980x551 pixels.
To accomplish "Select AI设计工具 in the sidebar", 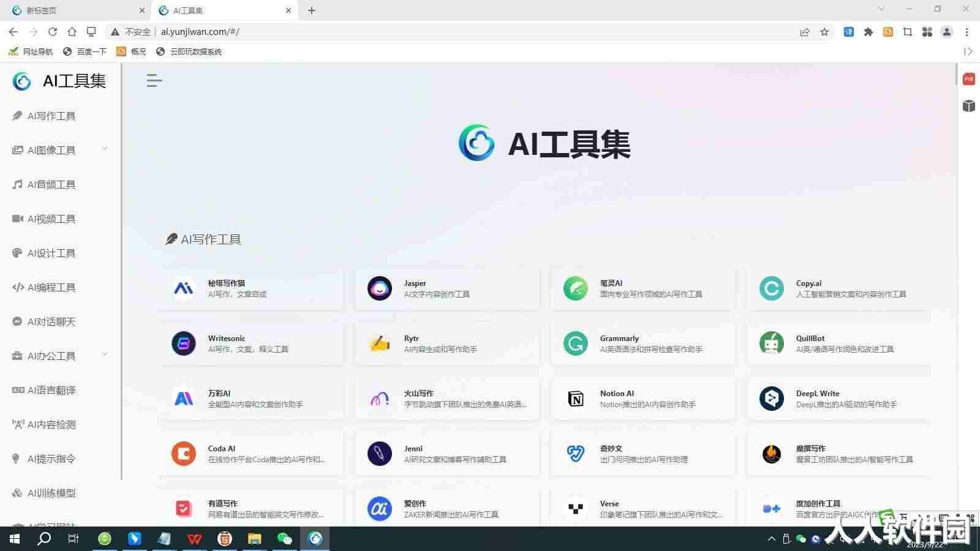I will (51, 253).
